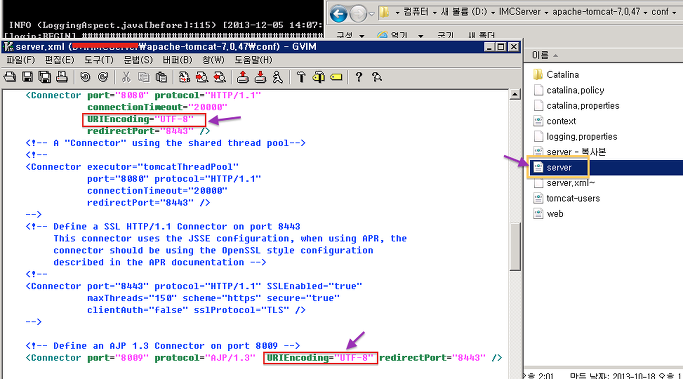The image size is (683, 379).
Task: Expand the breadcrumb arrow after 컴퓨터
Action: coord(434,13)
